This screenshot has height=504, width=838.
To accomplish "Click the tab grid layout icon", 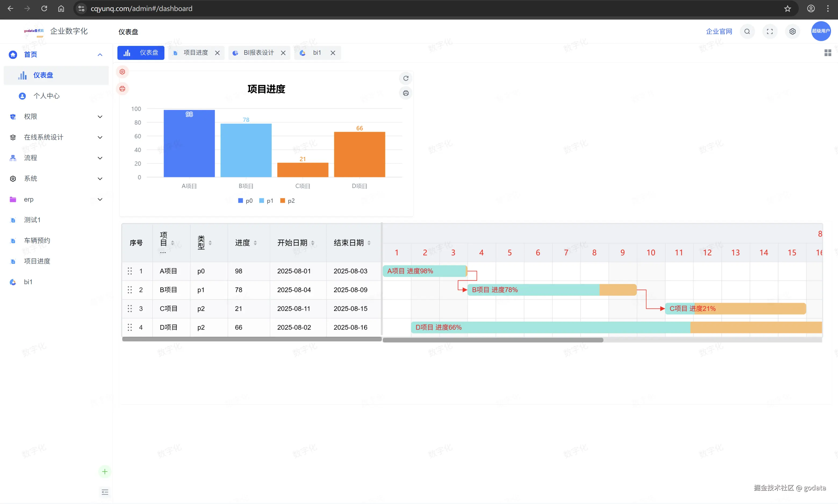I will click(828, 53).
